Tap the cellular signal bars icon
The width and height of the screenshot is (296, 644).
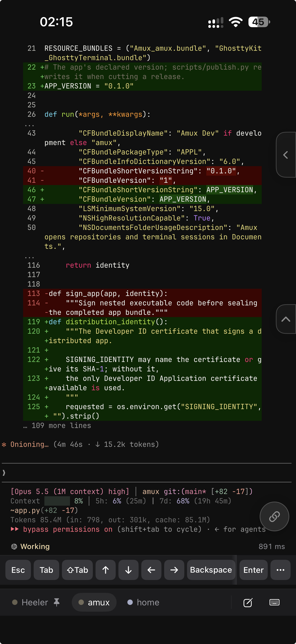click(x=216, y=22)
